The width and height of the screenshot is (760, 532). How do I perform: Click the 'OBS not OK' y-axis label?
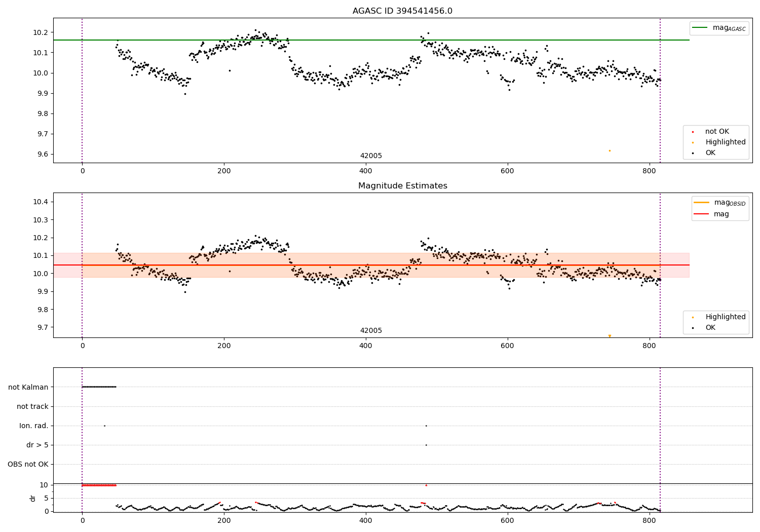pos(28,464)
